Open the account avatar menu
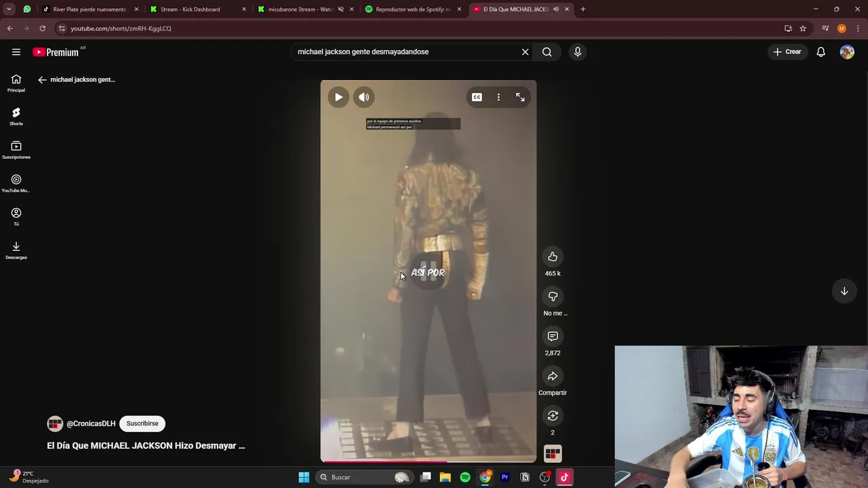 point(847,52)
